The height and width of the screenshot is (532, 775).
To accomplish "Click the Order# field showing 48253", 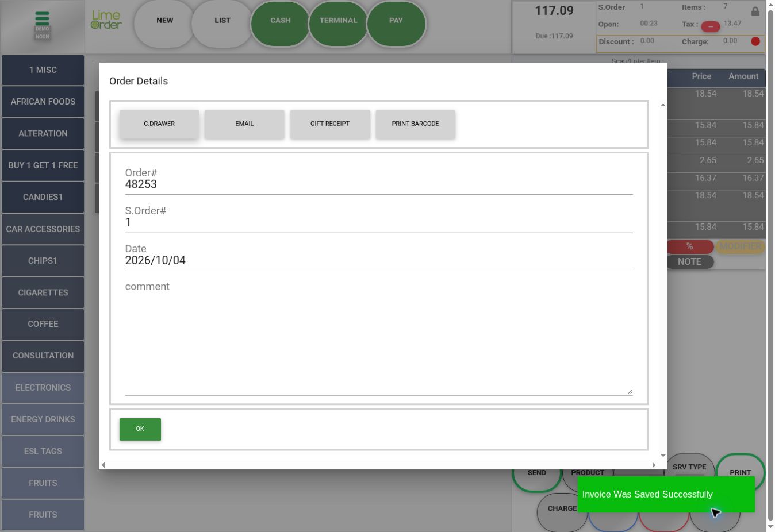I will click(379, 184).
